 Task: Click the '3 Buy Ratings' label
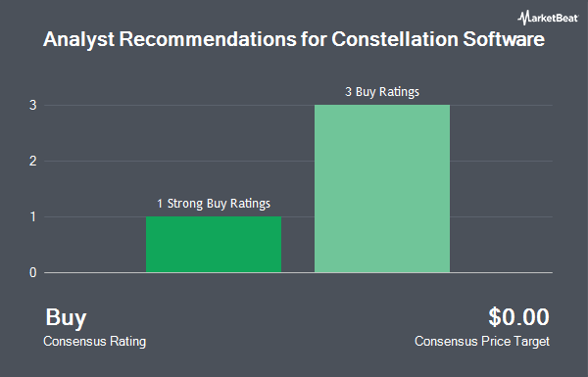[382, 92]
